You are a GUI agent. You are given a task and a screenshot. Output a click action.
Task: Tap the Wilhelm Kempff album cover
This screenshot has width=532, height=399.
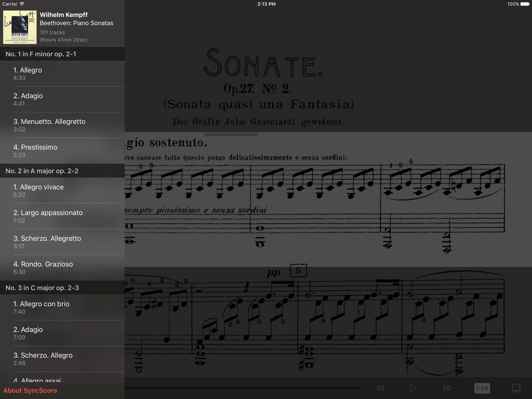[20, 27]
